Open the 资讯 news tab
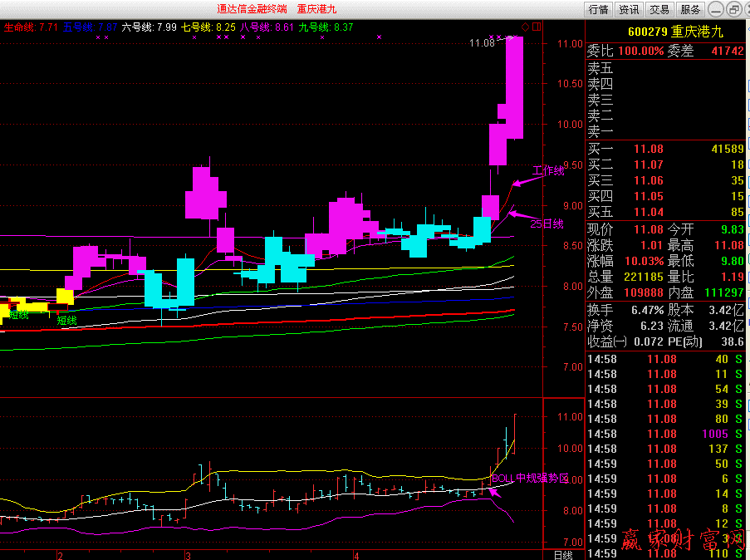 coord(629,10)
